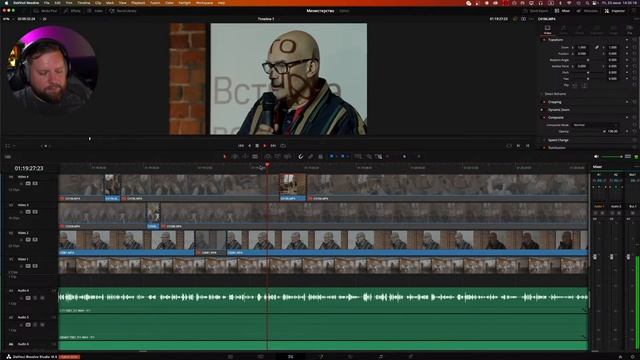The width and height of the screenshot is (640, 360).
Task: Toggle timeline Snapping magnet icon
Action: [x=301, y=156]
